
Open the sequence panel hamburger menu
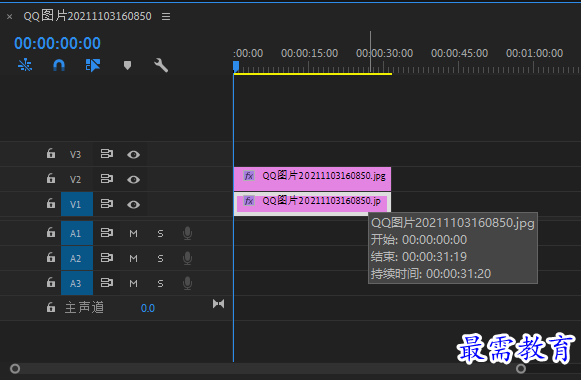tap(166, 17)
